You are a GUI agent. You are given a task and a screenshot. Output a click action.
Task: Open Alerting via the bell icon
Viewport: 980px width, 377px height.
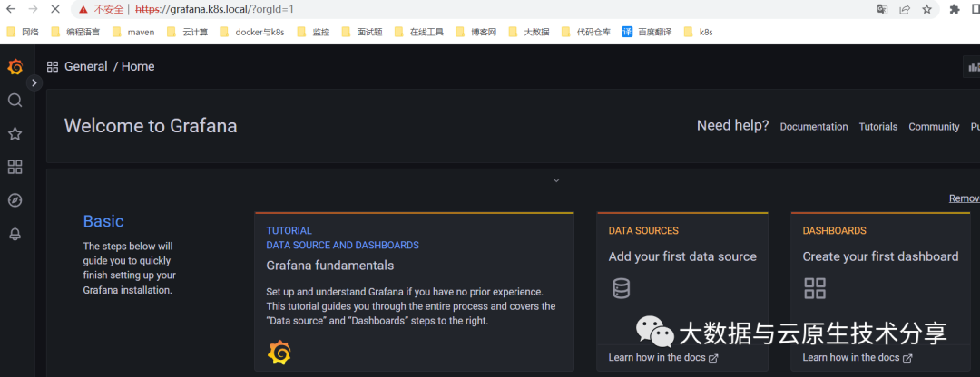tap(15, 234)
